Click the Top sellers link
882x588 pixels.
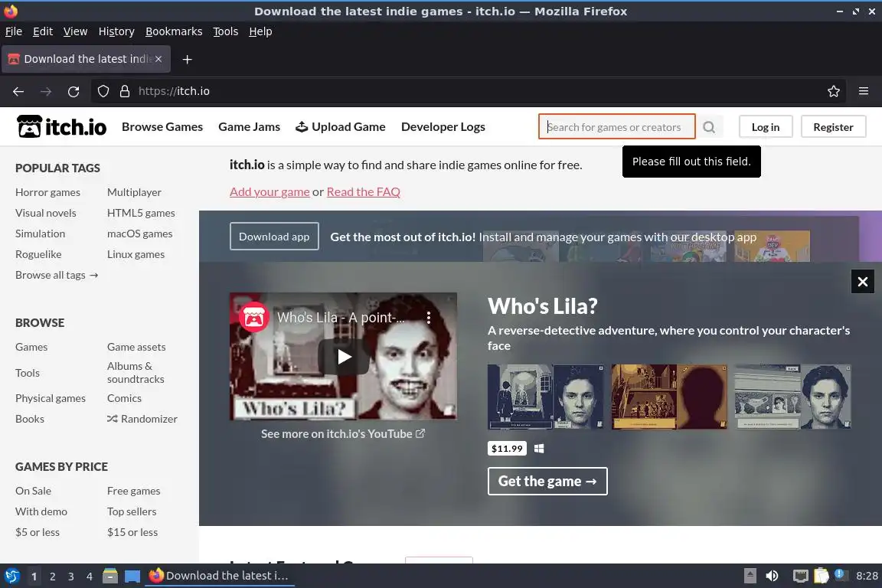pyautogui.click(x=132, y=512)
